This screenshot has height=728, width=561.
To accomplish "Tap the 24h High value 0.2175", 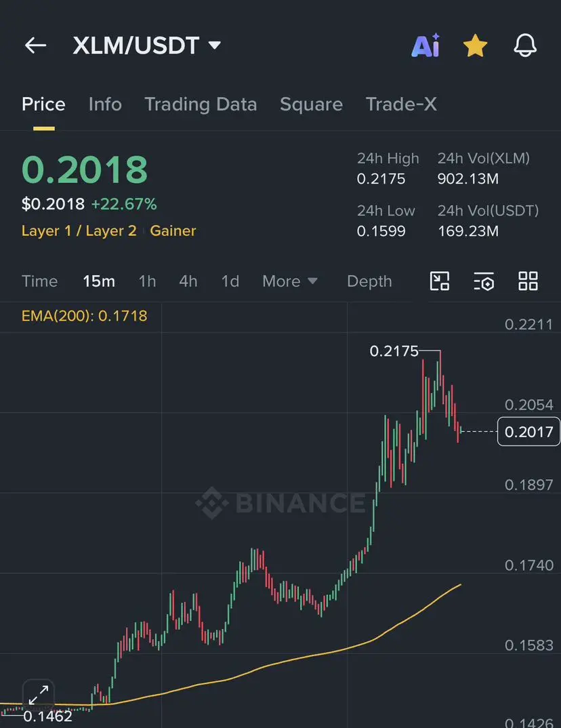I will pos(381,179).
